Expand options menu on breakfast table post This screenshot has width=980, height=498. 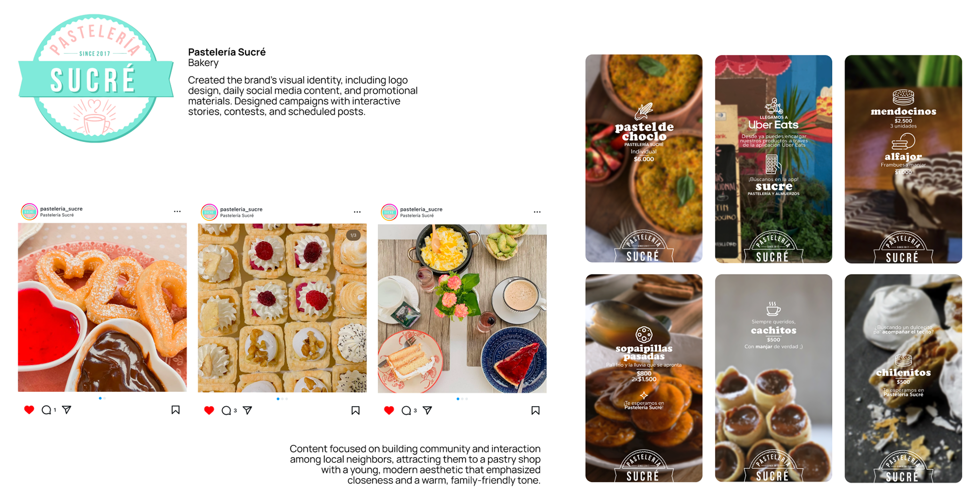click(537, 212)
